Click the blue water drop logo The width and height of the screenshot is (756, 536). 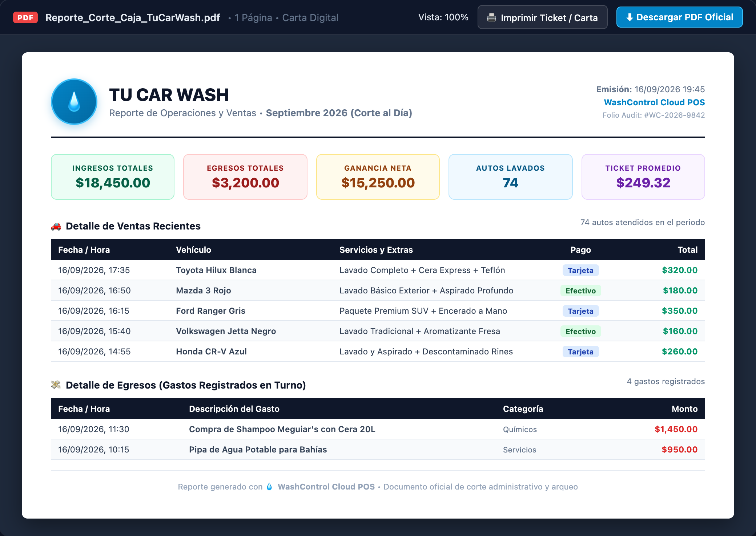[74, 102]
